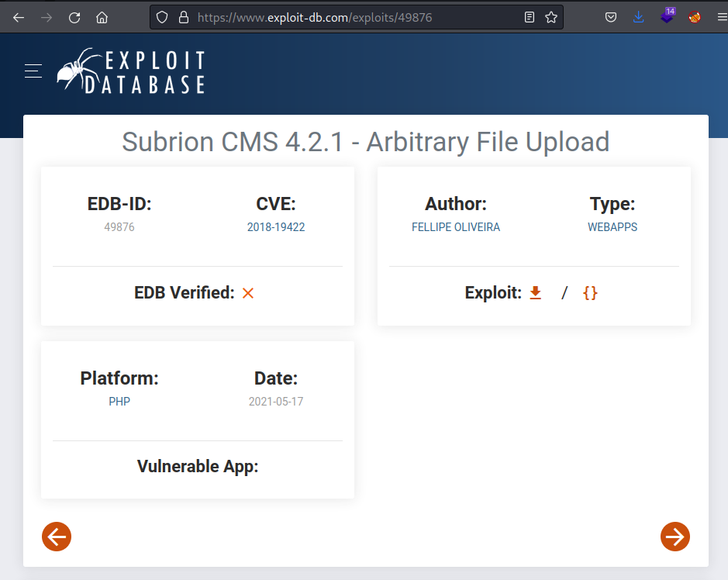Click the Exploit Database ant logo

(x=130, y=71)
